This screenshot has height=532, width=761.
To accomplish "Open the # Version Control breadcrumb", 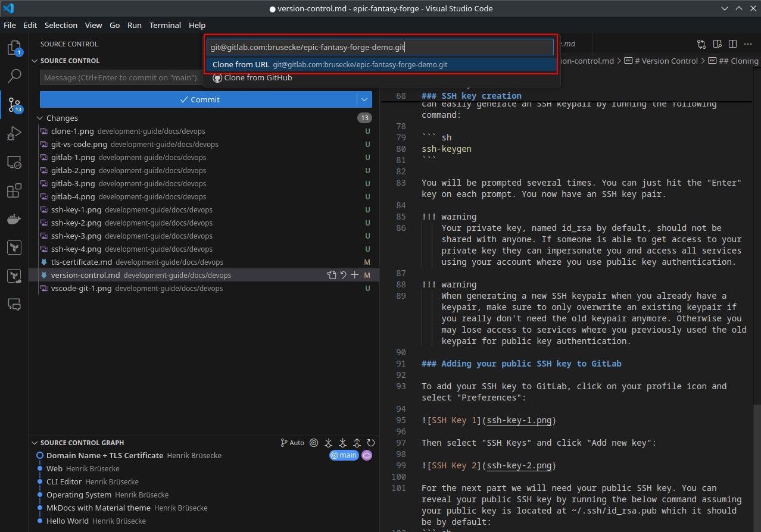I will point(661,61).
